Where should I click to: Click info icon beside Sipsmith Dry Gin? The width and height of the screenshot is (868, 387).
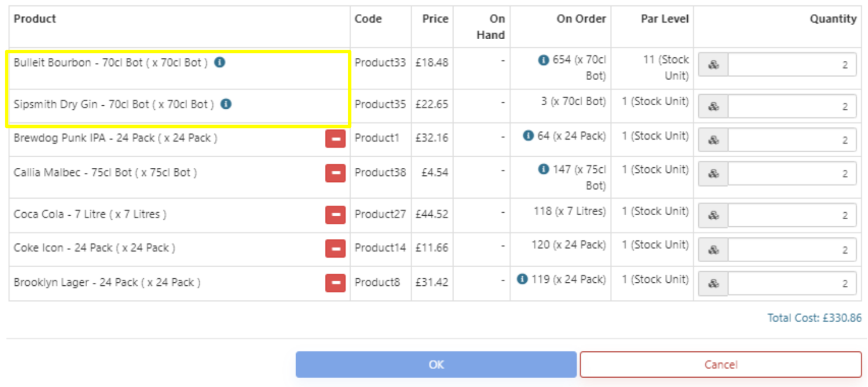[x=226, y=104]
